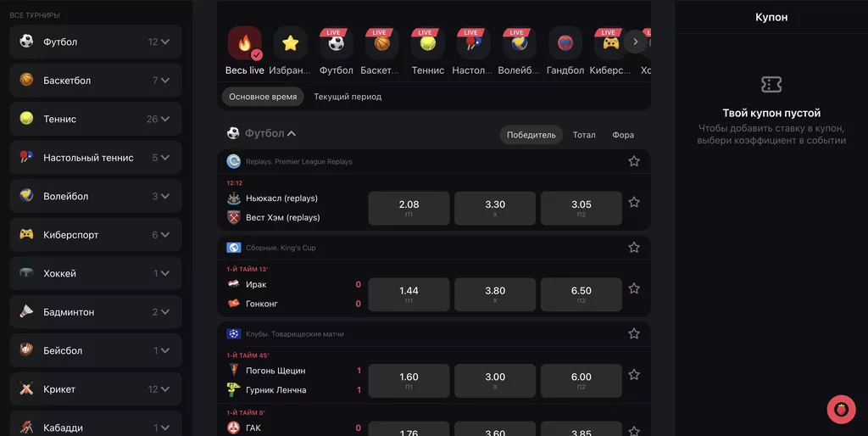Select draw odds 3.00 for Погонь Щецин
Viewport: 868px width, 436px height.
tap(495, 381)
